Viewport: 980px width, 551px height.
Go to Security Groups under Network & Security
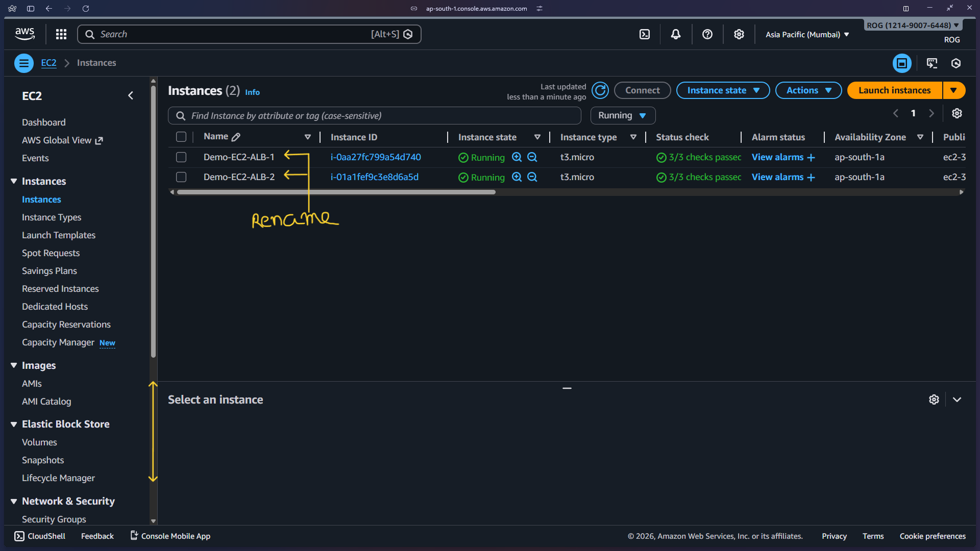[x=54, y=519]
